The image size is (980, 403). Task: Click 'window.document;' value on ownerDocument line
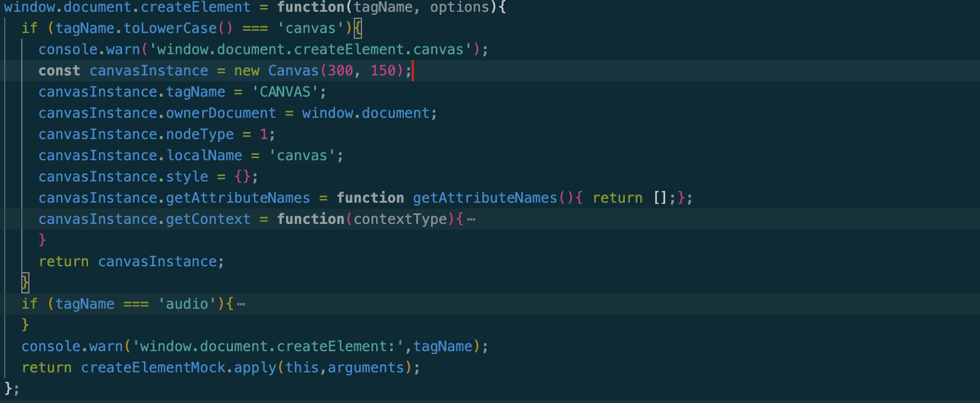pyautogui.click(x=369, y=113)
